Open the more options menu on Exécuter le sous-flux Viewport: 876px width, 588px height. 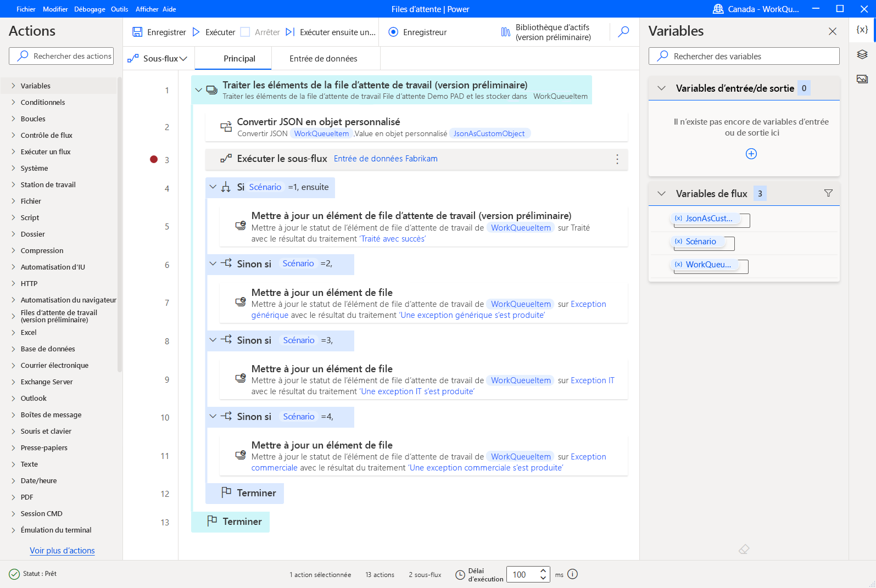pyautogui.click(x=617, y=159)
